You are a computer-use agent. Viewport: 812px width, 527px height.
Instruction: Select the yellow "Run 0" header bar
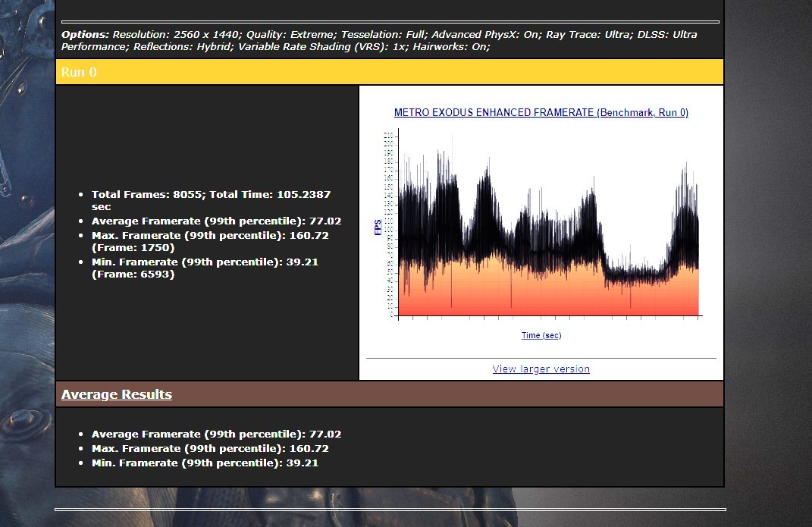[389, 72]
